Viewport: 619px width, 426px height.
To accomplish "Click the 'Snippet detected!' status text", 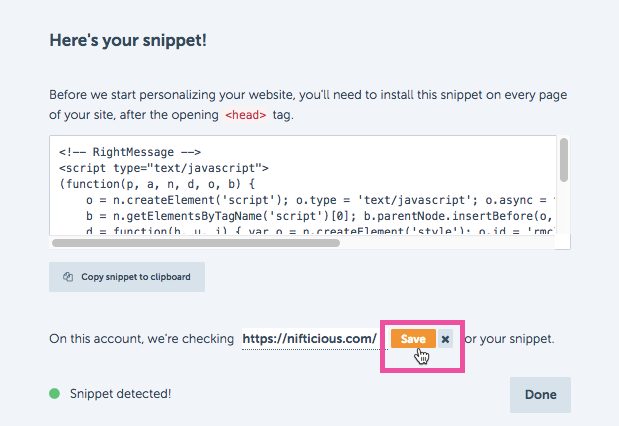I will tap(120, 394).
